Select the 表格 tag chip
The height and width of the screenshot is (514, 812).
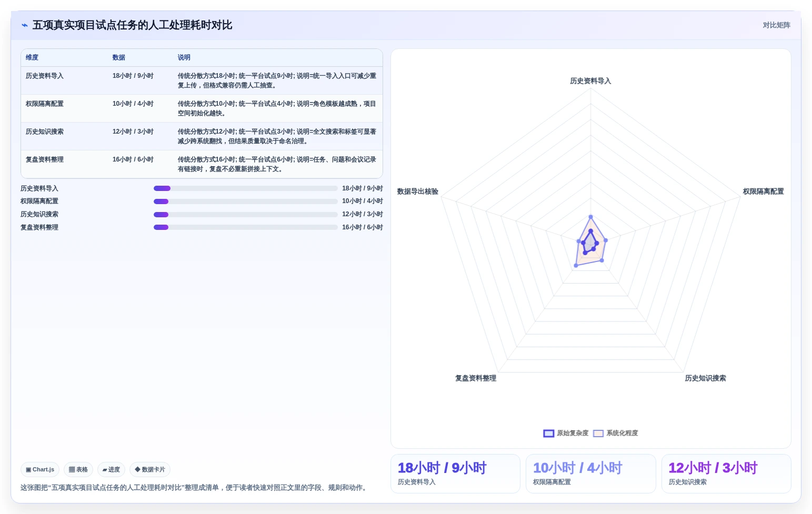(x=78, y=469)
